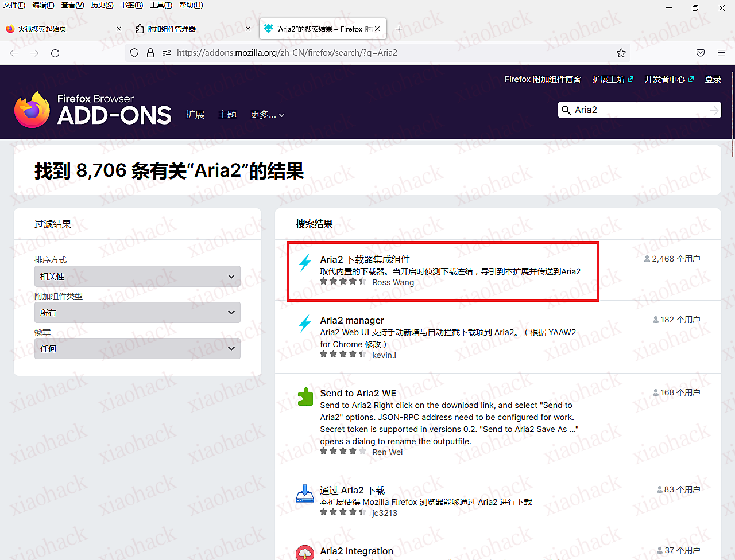Click the 通过 Aria2 下载 download icon
The height and width of the screenshot is (560, 735).
pyautogui.click(x=305, y=493)
